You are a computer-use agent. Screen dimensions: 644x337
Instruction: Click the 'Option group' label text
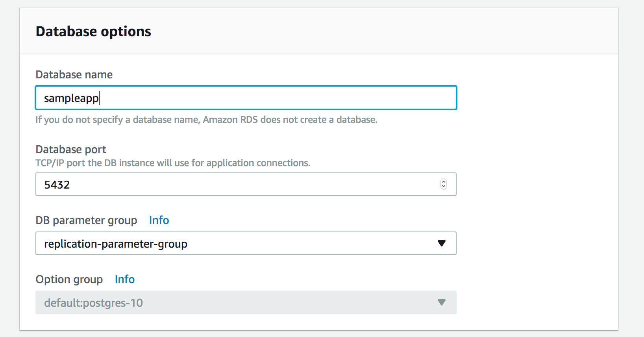pyautogui.click(x=69, y=280)
